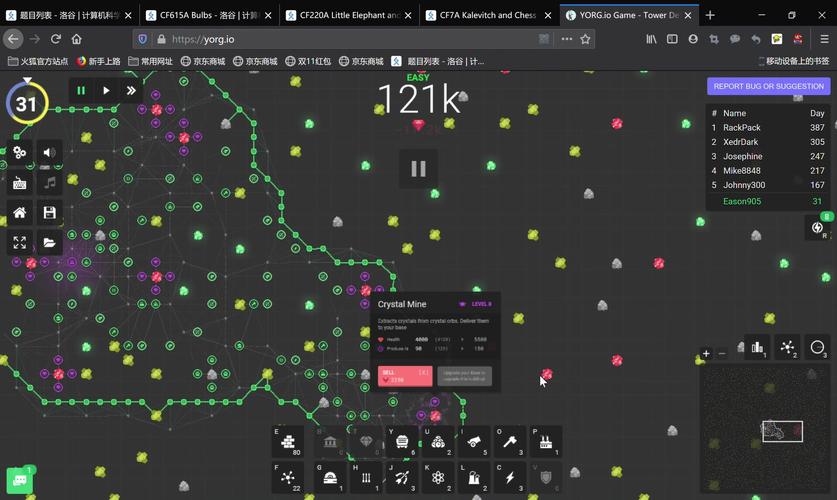This screenshot has height=500, width=837.
Task: Click the fast forward speed button
Action: pos(131,91)
